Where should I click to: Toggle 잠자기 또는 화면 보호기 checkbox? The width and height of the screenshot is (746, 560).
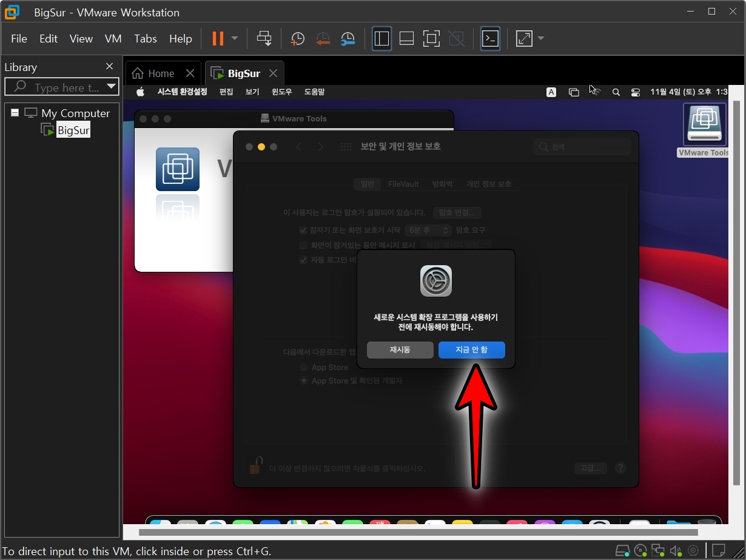pyautogui.click(x=304, y=230)
